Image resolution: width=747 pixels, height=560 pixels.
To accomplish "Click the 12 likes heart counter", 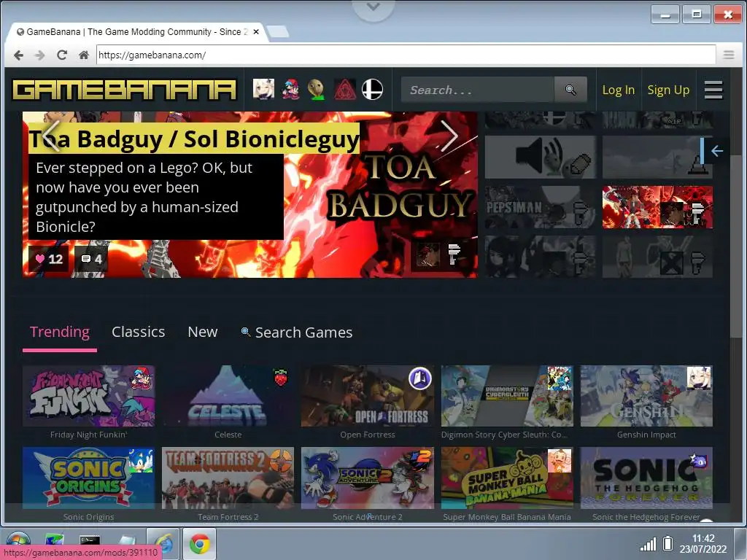I will [x=49, y=259].
